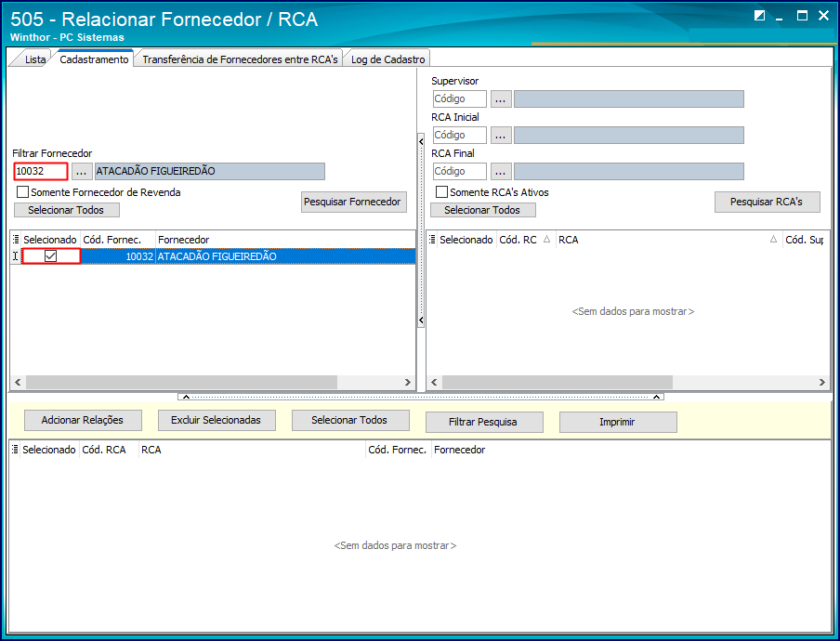Screen dimensions: 840x641
Task: Open supplier grid column chooser icon
Action: point(16,240)
